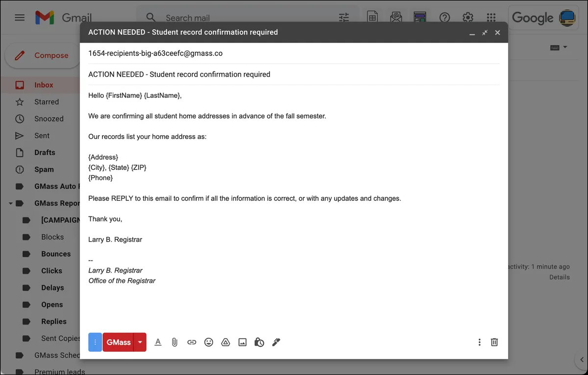This screenshot has width=588, height=375.
Task: Open Google account profile avatar
Action: (x=567, y=18)
